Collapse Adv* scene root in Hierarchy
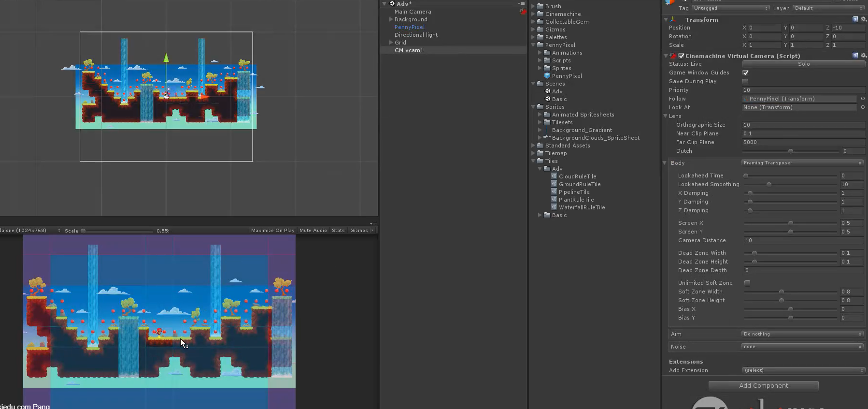Screen dimensions: 868x409 tap(384, 3)
